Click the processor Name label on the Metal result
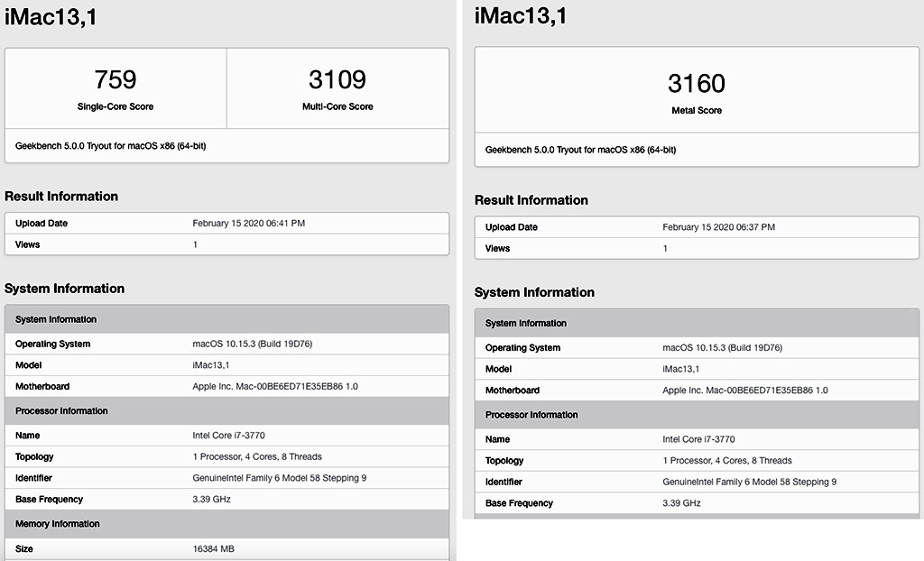The width and height of the screenshot is (924, 561). 497,439
